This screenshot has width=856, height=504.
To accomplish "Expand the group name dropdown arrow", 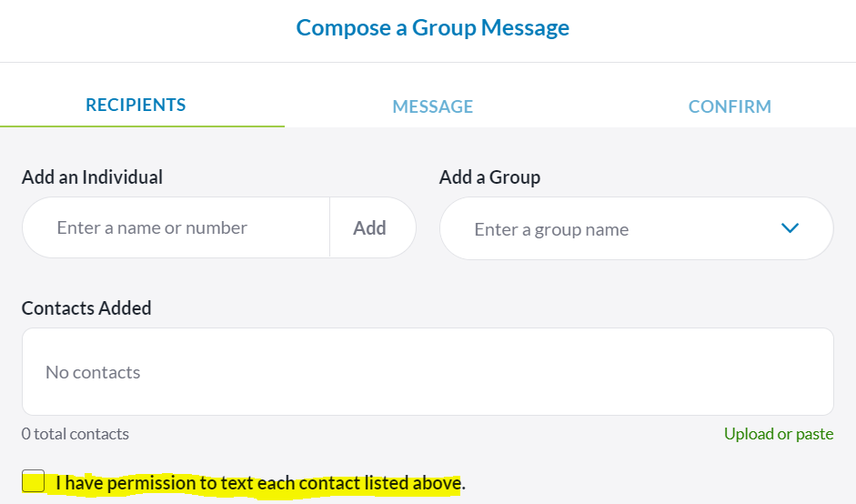I will coord(790,228).
